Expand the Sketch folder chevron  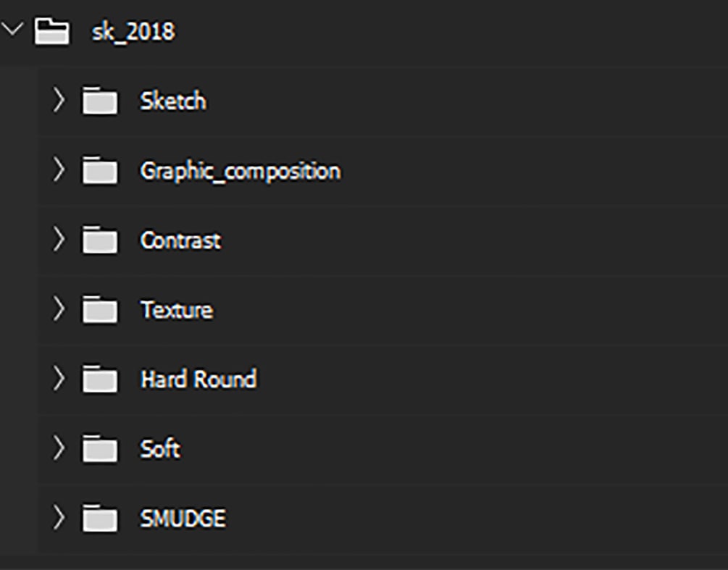click(x=58, y=99)
